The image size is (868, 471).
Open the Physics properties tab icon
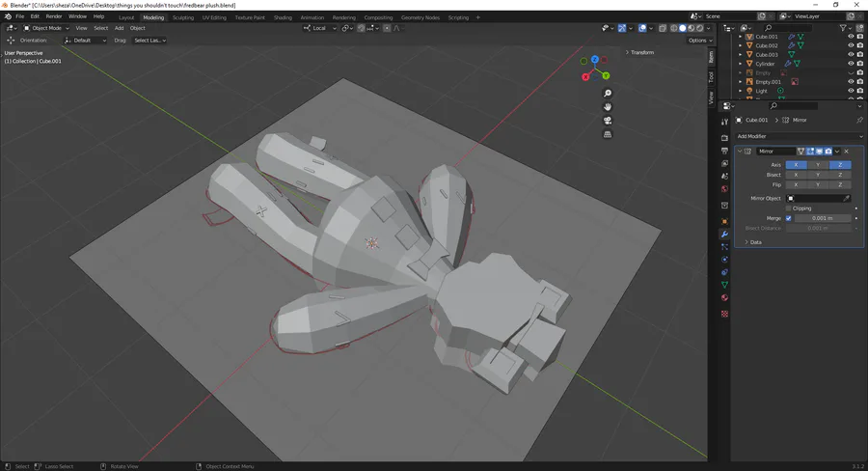pos(724,260)
